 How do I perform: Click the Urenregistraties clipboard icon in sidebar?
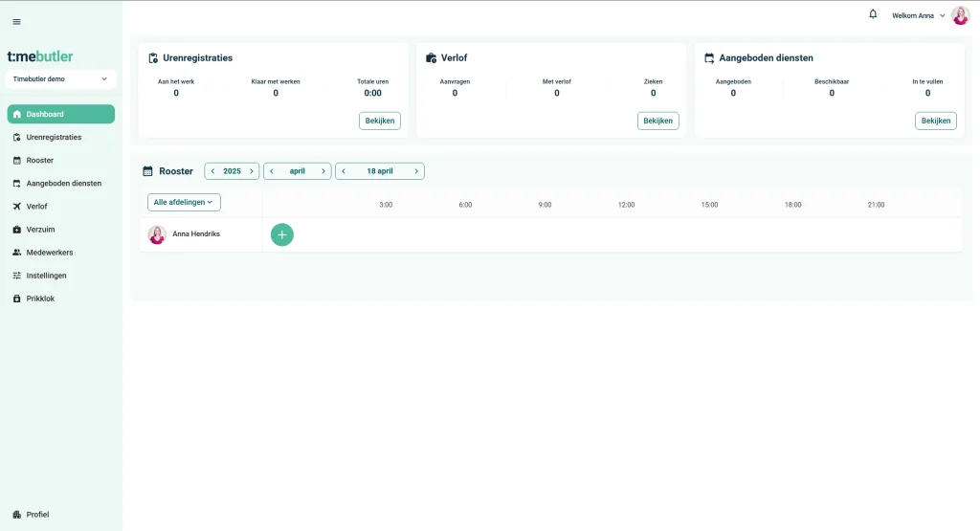(x=17, y=138)
